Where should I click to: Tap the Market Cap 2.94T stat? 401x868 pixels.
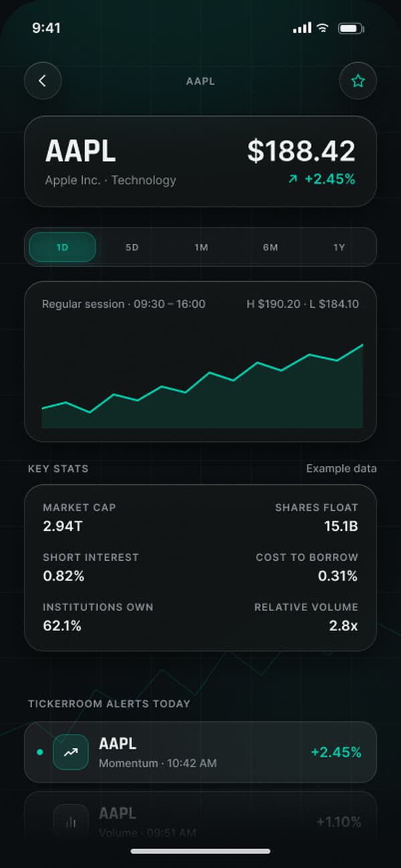[80, 517]
